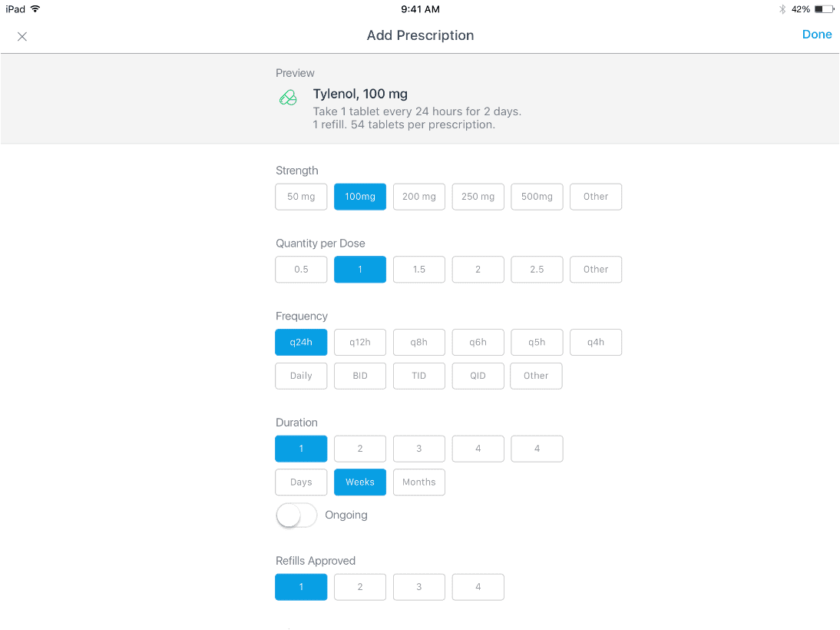Choose Days duration unit
This screenshot has width=840, height=630.
click(x=301, y=482)
